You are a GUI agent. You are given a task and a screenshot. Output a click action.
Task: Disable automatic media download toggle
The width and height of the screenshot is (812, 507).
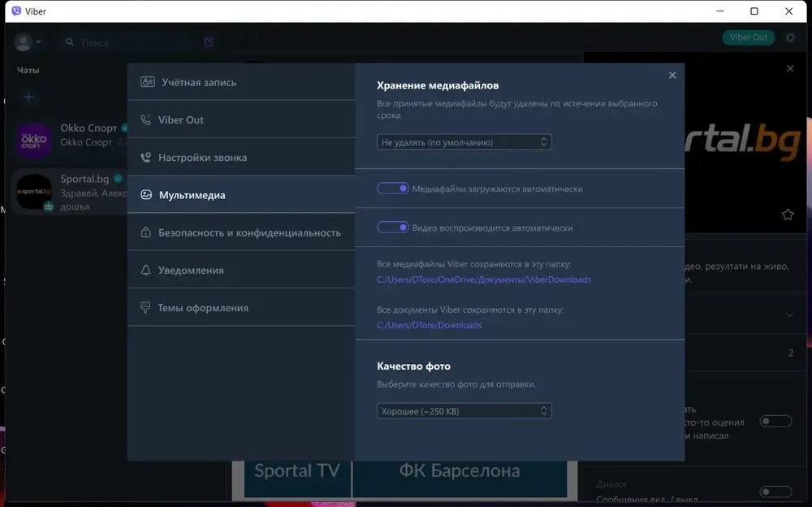click(392, 188)
